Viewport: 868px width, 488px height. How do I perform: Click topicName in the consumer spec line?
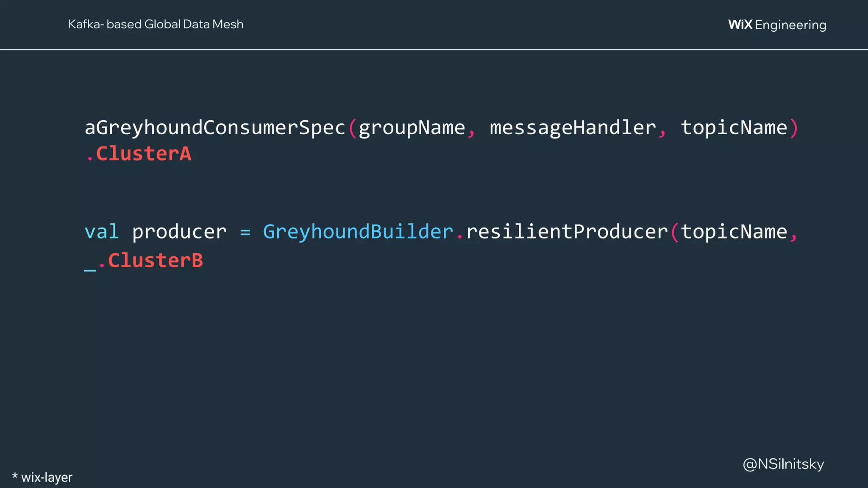tap(734, 128)
